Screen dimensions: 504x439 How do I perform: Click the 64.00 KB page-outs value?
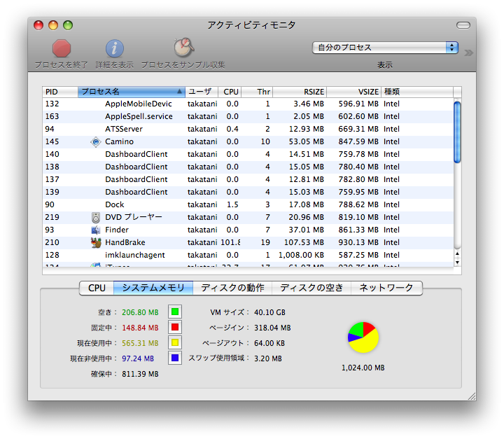click(269, 343)
